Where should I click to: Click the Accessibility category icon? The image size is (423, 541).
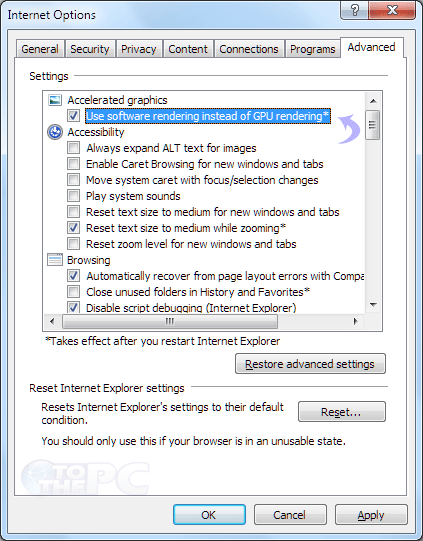coord(55,132)
